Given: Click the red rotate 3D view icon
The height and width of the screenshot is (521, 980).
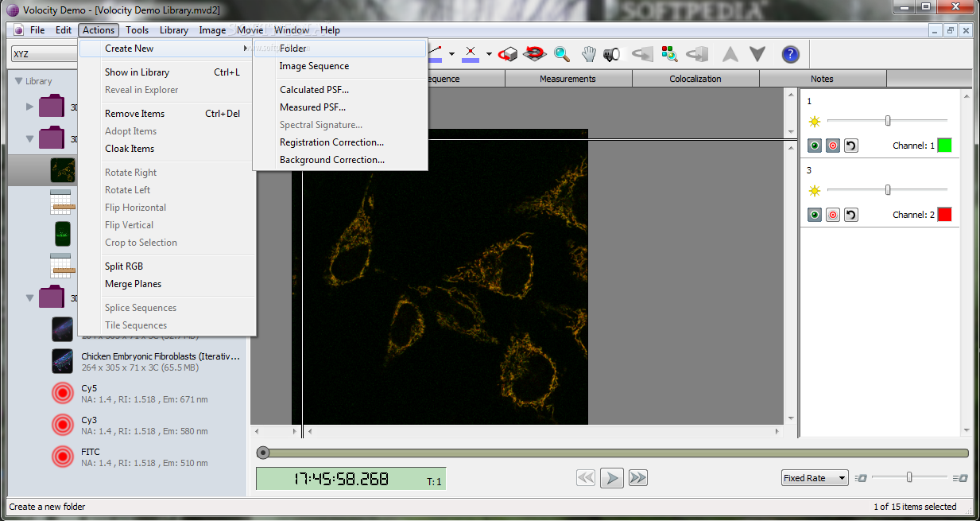Looking at the screenshot, I should [536, 54].
